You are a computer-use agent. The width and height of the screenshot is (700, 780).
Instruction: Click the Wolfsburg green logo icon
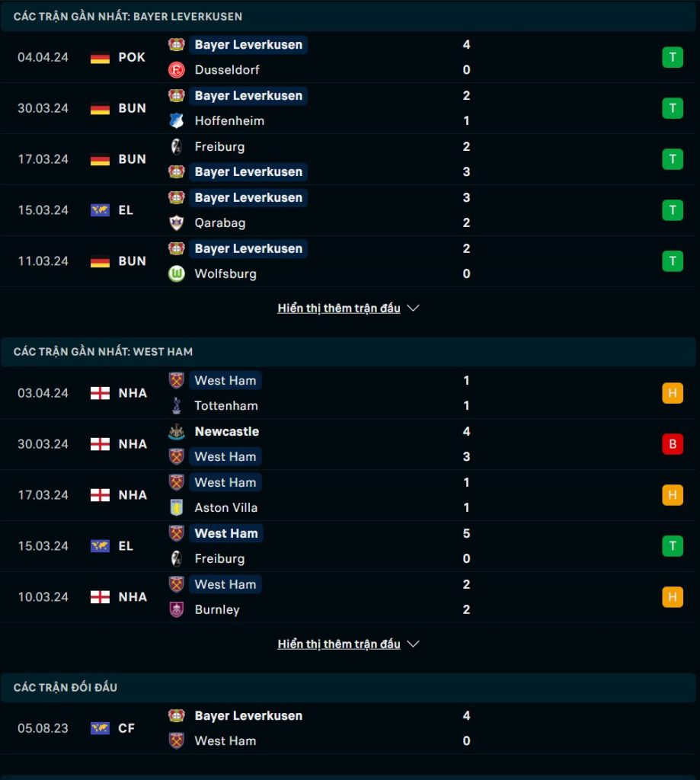[x=176, y=273]
